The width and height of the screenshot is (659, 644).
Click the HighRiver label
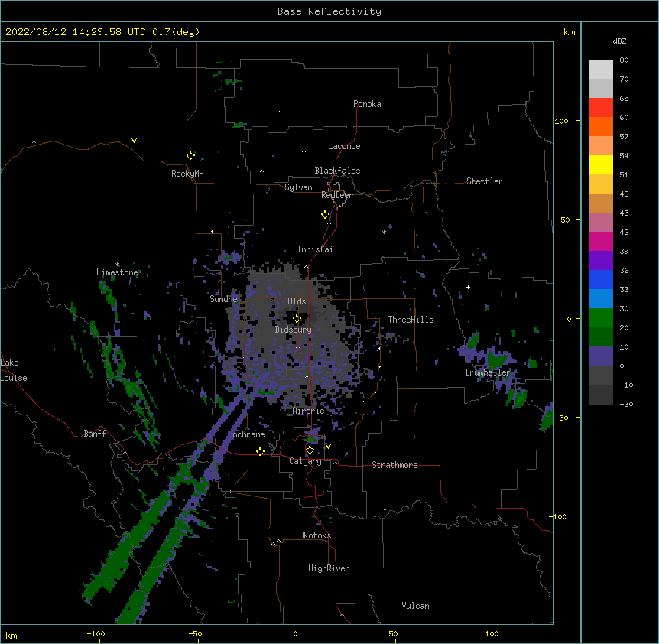point(329,568)
